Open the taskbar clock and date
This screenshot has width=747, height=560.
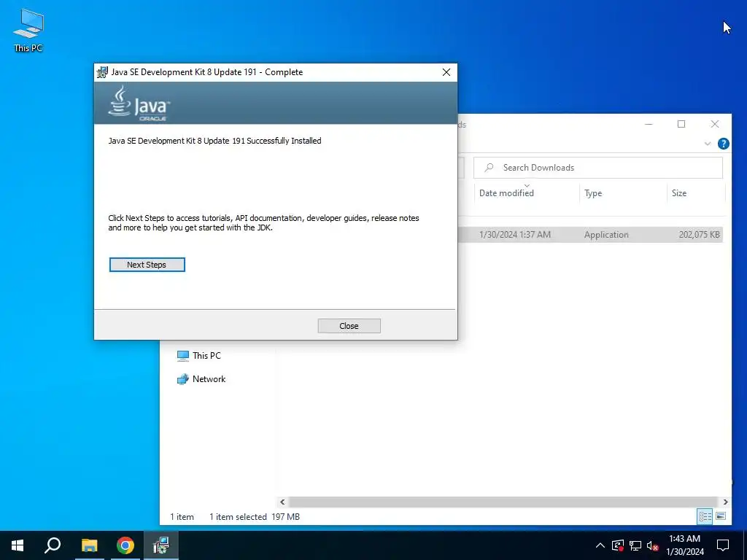pos(684,545)
